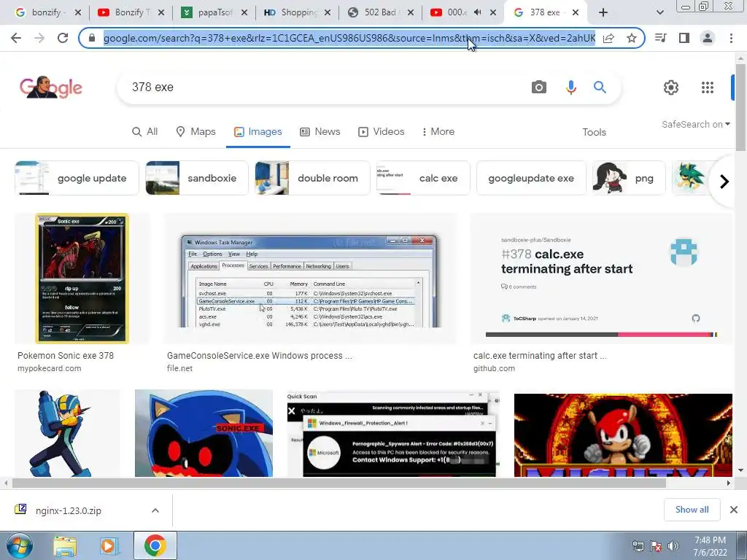Open the Action Center flag icon

pos(656,546)
